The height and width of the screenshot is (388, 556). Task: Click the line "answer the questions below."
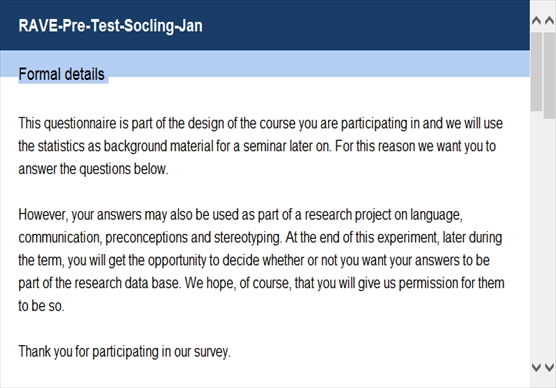coord(93,169)
